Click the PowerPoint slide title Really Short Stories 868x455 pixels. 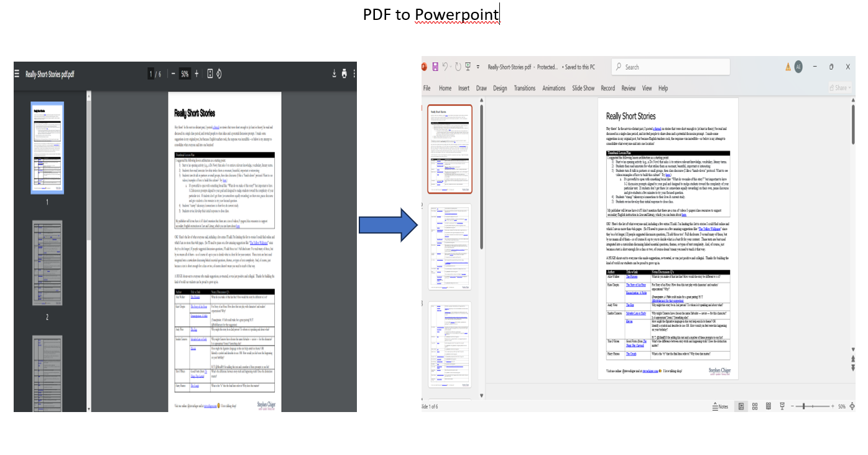pos(630,116)
